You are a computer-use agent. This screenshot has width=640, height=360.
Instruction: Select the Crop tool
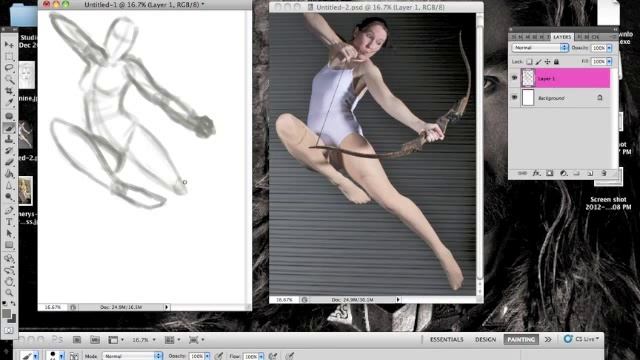(x=9, y=91)
